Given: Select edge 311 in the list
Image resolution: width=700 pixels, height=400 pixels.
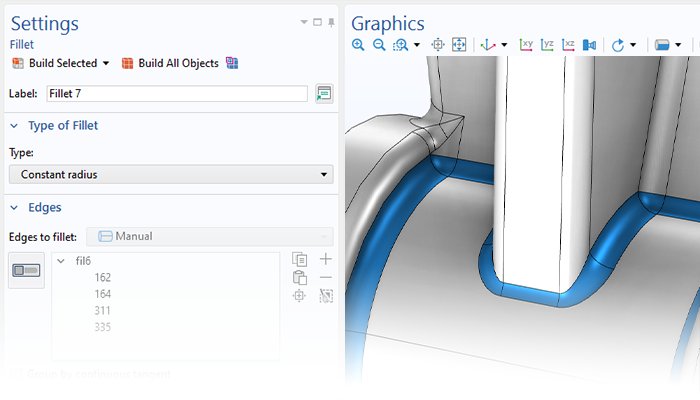Looking at the screenshot, I should coord(102,310).
